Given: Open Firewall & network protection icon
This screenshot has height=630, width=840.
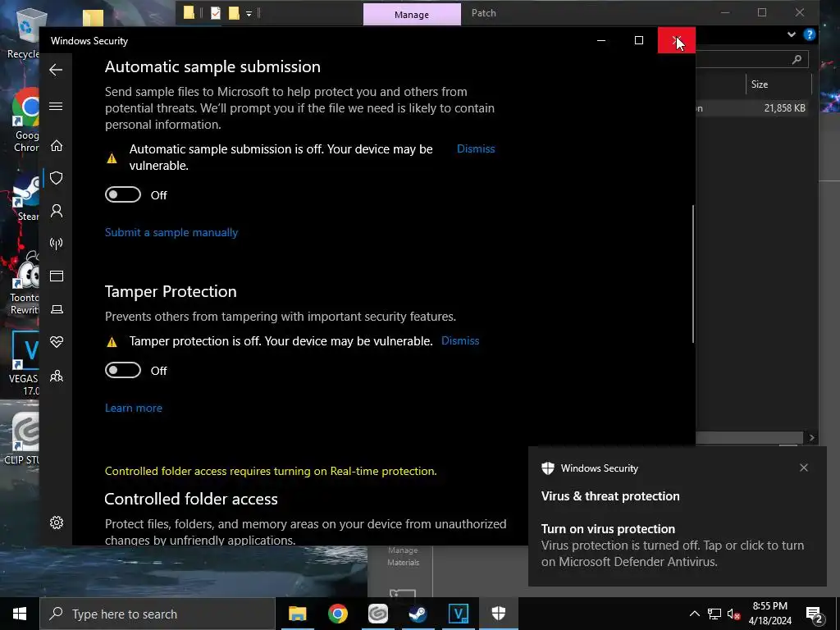Looking at the screenshot, I should (x=57, y=244).
